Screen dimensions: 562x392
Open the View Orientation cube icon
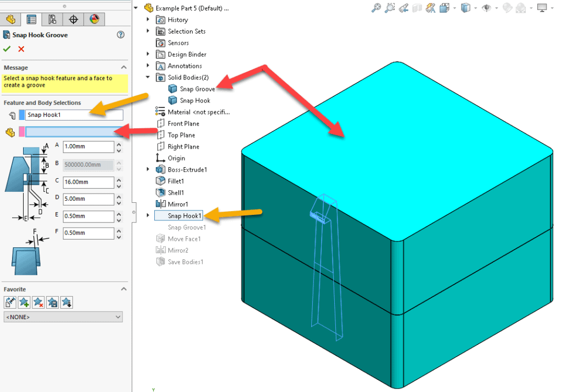467,7
